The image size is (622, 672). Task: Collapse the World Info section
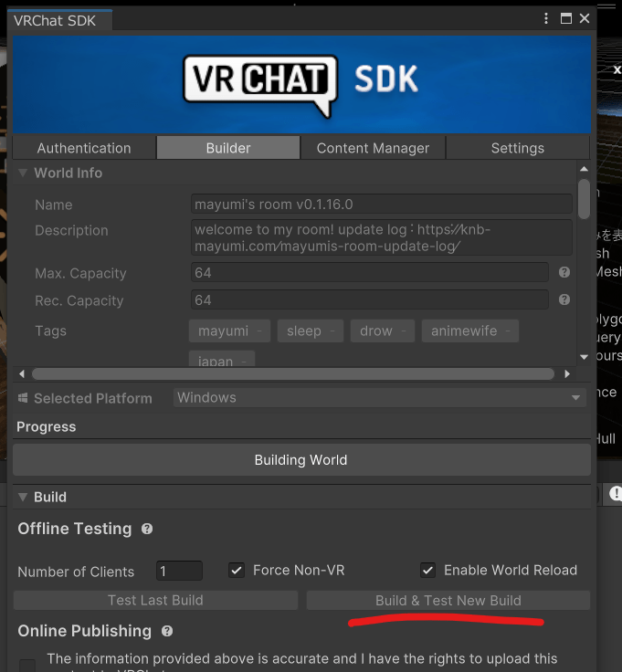[x=24, y=173]
